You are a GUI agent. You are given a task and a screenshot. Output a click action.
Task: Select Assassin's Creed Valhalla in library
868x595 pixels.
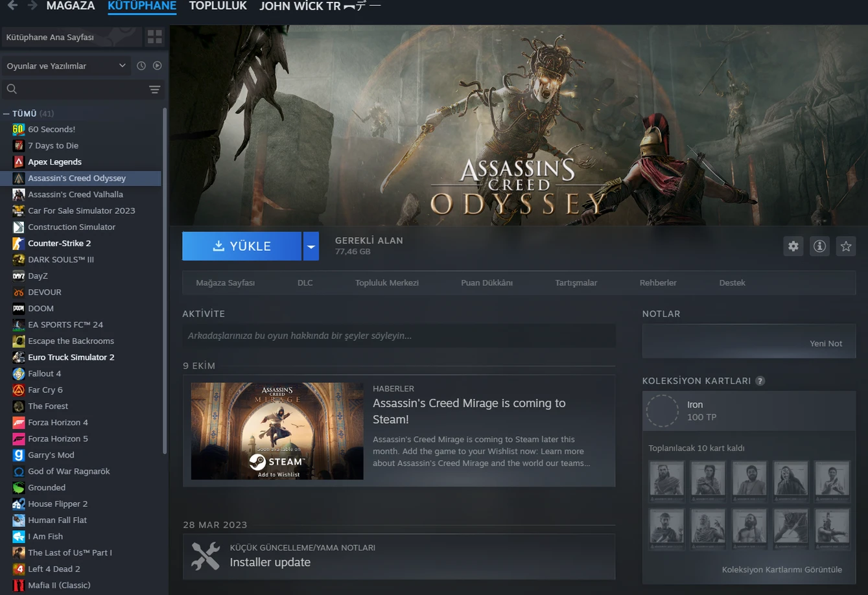(75, 194)
